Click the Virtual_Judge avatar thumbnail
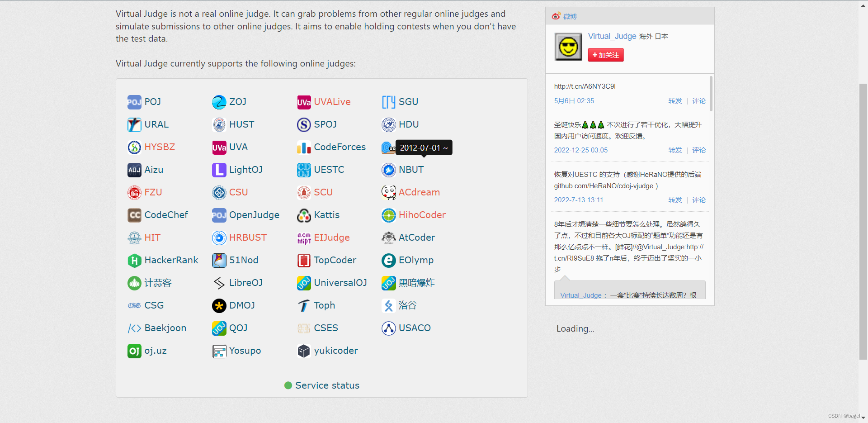This screenshot has height=423, width=868. 568,47
